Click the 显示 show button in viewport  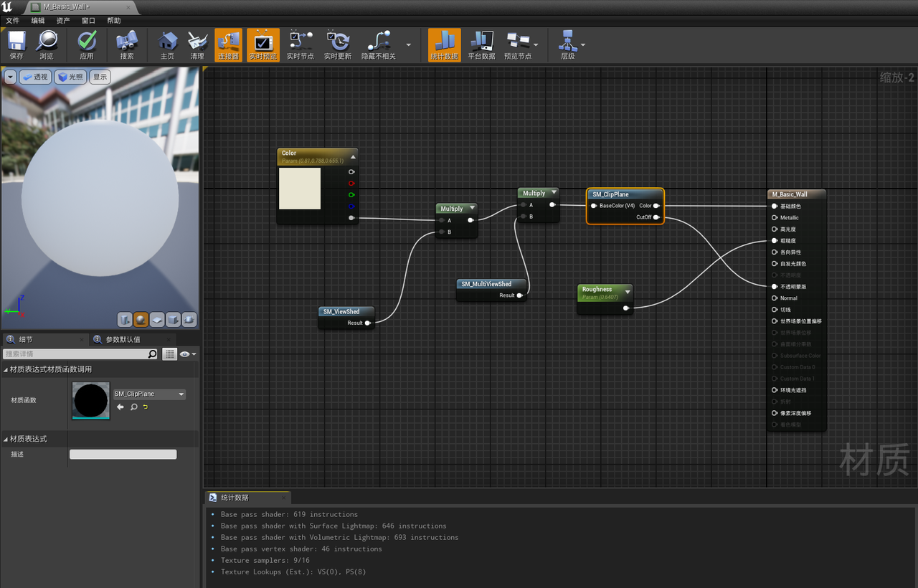point(100,77)
